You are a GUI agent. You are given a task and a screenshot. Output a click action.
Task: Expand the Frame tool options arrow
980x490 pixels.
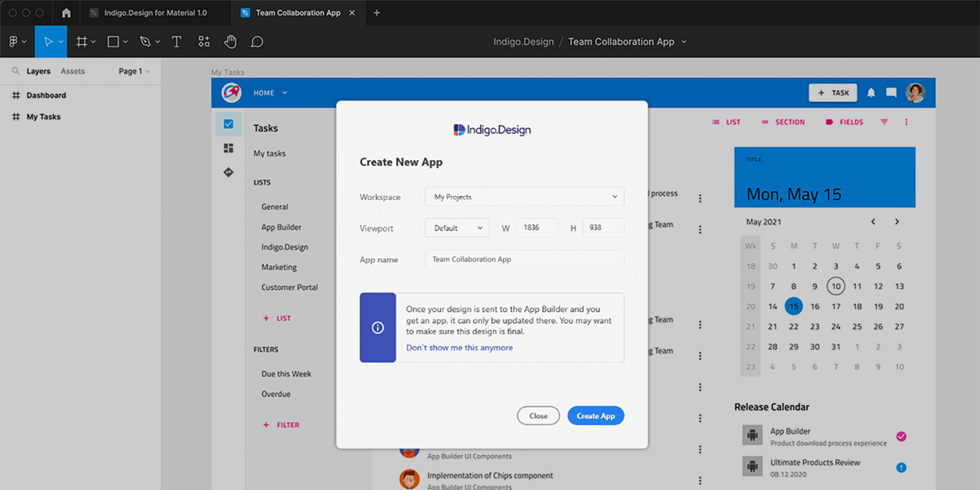[93, 42]
